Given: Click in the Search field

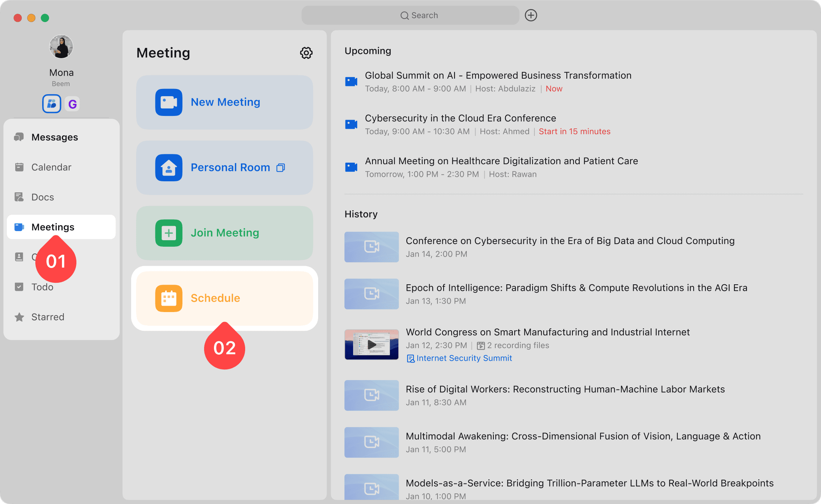Looking at the screenshot, I should click(410, 15).
